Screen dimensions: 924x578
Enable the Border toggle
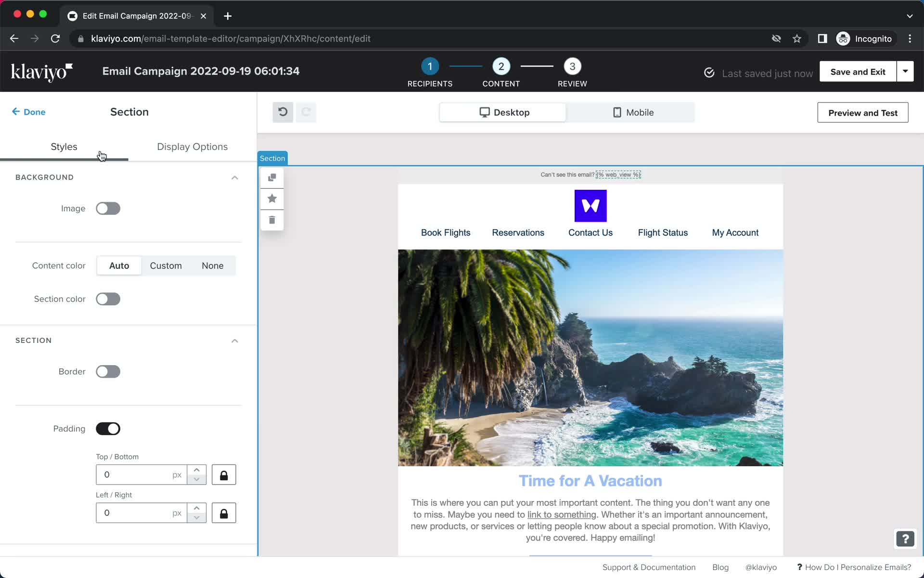108,372
